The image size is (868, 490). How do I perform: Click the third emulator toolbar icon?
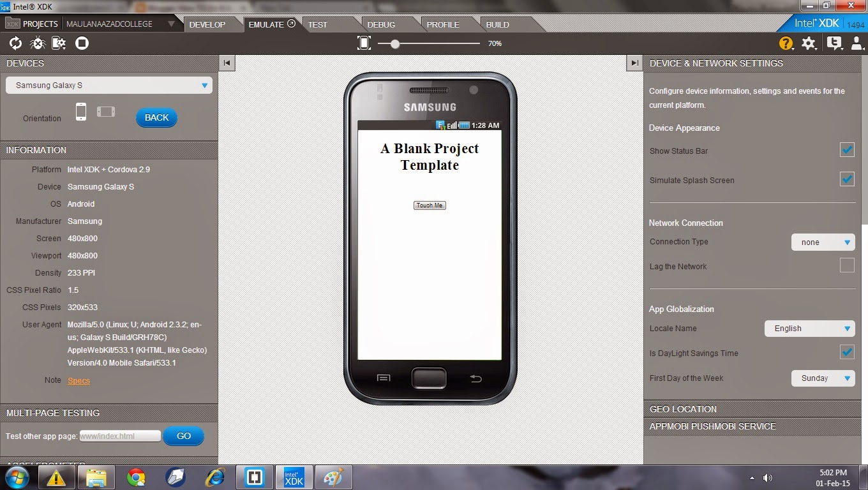click(59, 43)
